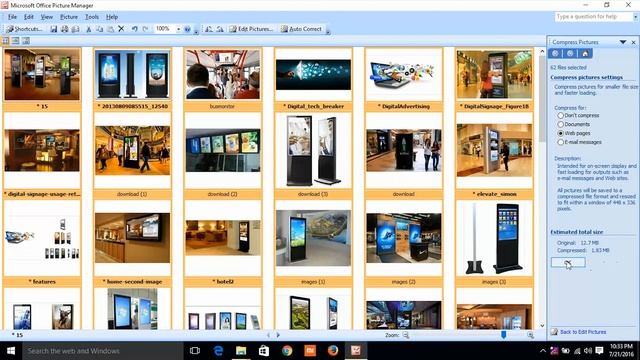Select the hotel2 thumbnail
Viewport: 640px width, 360px height.
222,243
